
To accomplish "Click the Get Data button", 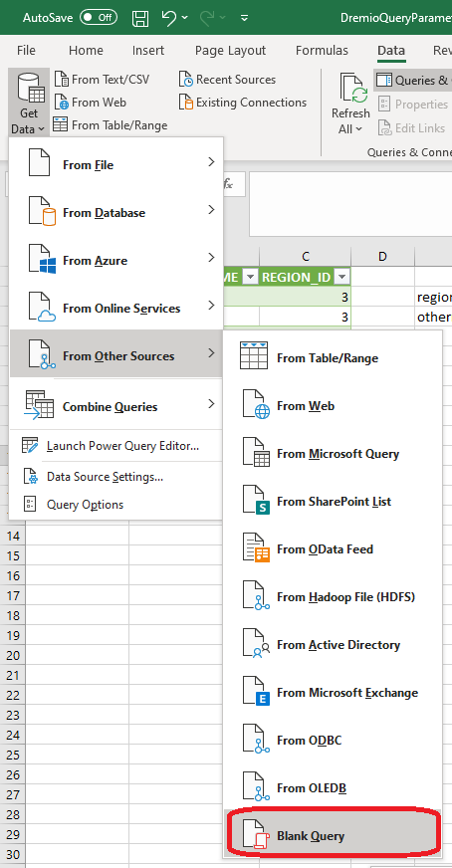I will 29,103.
